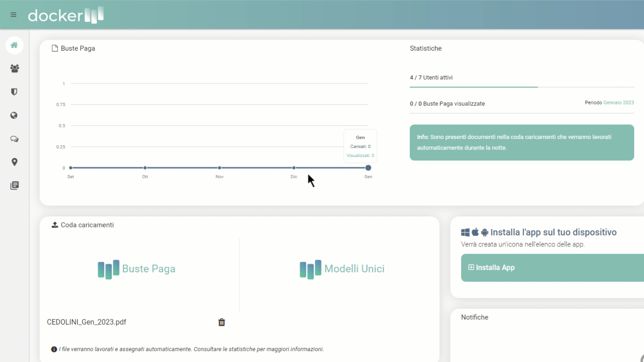Click the Gen data point on chart
The width and height of the screenshot is (644, 362).
point(368,168)
